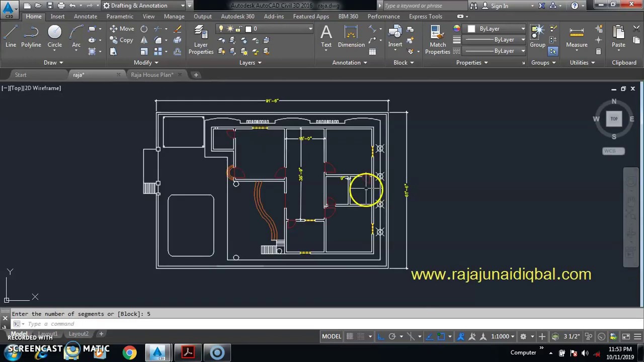Image resolution: width=644 pixels, height=362 pixels.
Task: Open the Express Tools tab
Action: (426, 16)
